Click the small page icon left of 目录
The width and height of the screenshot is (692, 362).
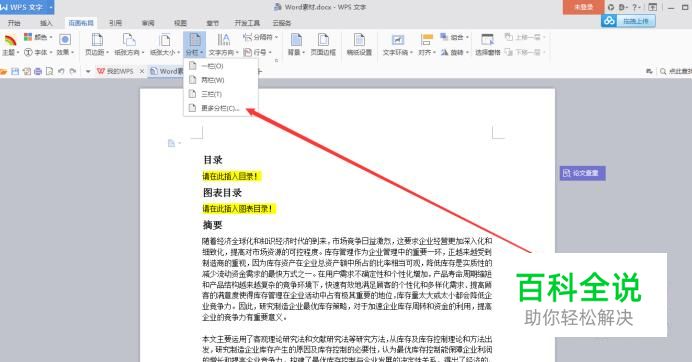[172, 143]
